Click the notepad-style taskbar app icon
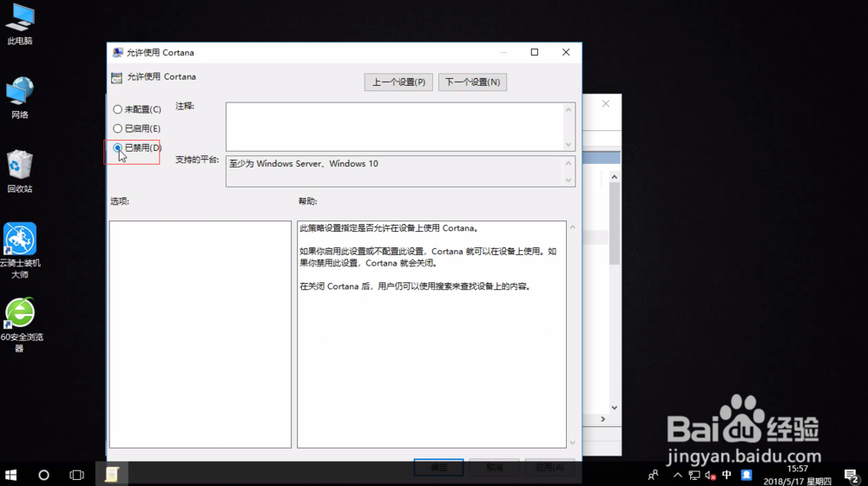Viewport: 868px width, 486px height. point(112,475)
